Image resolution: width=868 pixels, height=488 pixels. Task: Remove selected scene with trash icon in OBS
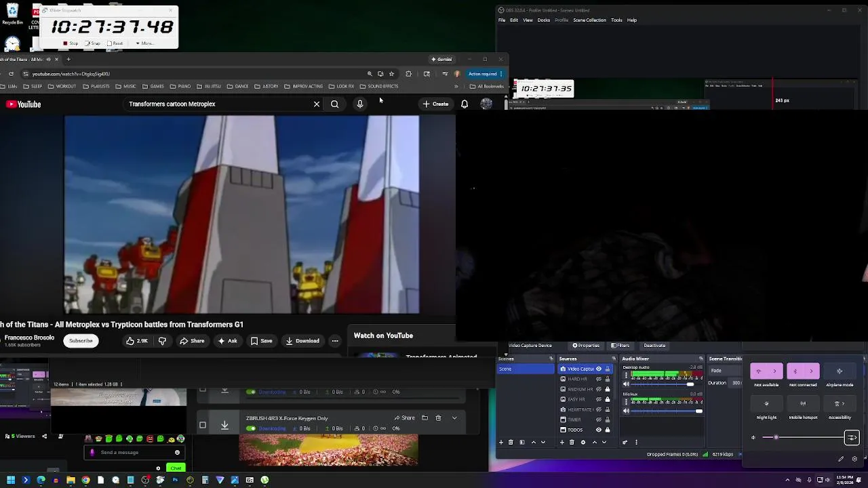511,443
